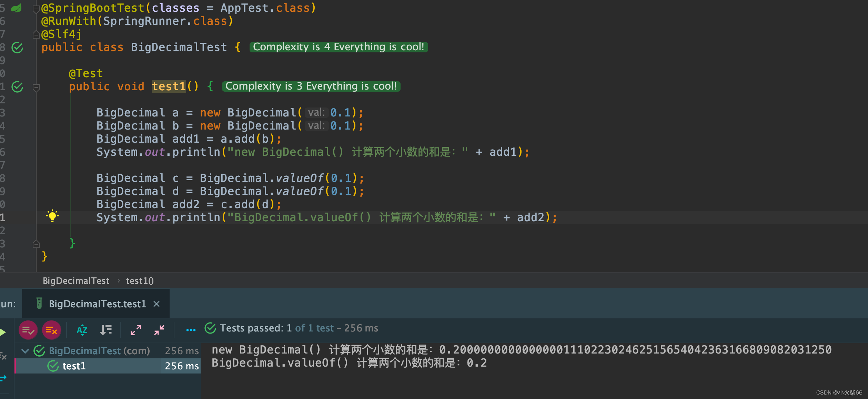Click 'Complexity is 4' inlay hint
This screenshot has width=868, height=399.
339,47
